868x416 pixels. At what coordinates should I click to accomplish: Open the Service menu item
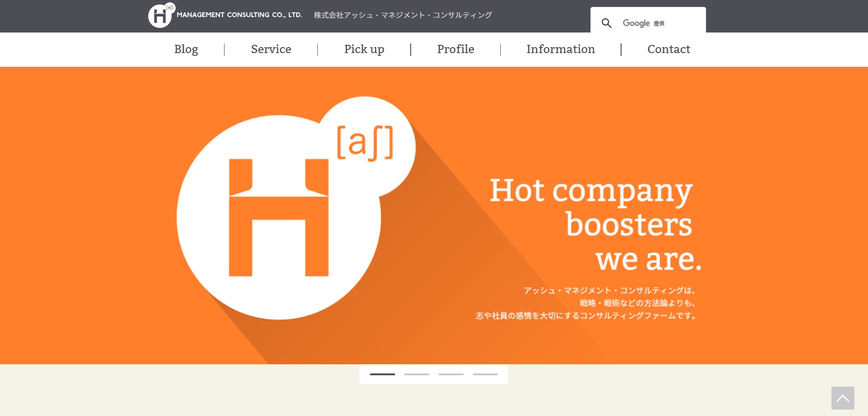click(271, 49)
